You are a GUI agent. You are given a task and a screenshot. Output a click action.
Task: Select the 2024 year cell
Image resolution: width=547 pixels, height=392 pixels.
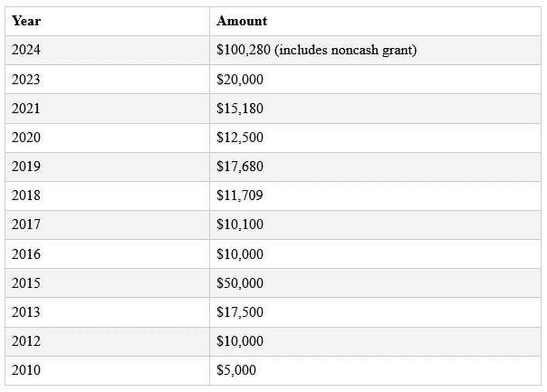[x=107, y=50]
